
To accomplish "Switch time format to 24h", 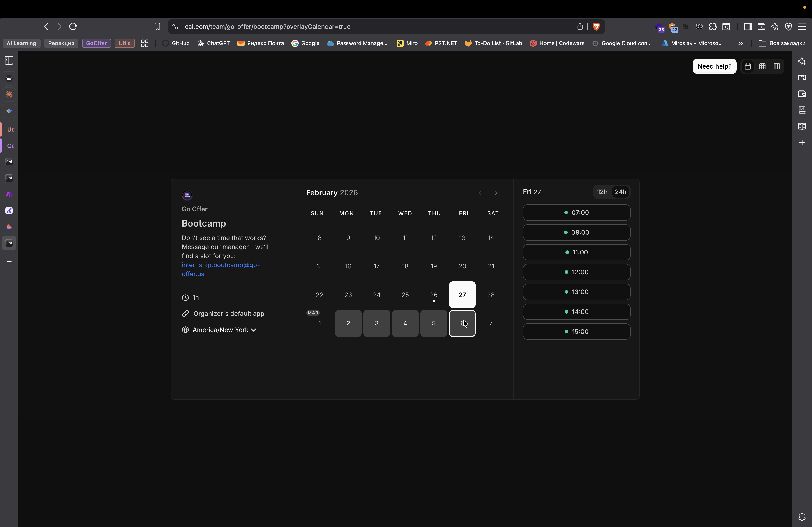I will pos(620,192).
